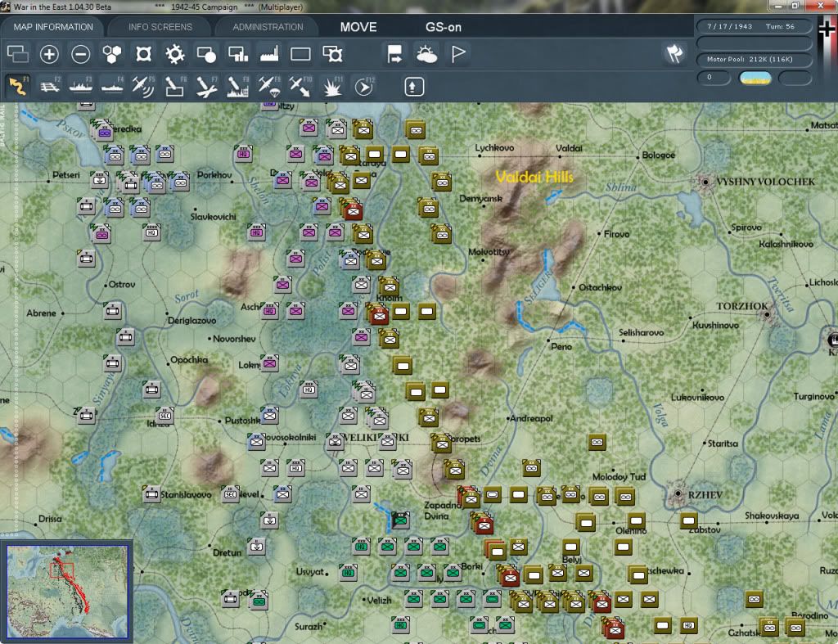The height and width of the screenshot is (644, 838).
Task: Click the blue and yellow weather pill
Action: pyautogui.click(x=755, y=78)
